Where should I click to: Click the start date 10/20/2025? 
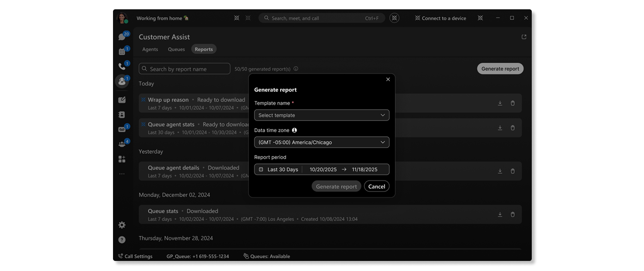click(323, 170)
